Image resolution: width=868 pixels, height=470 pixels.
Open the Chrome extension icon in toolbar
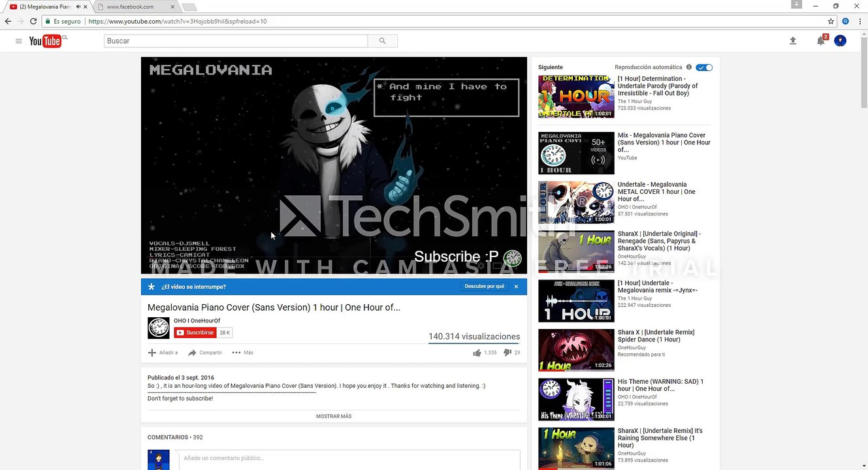coord(845,22)
